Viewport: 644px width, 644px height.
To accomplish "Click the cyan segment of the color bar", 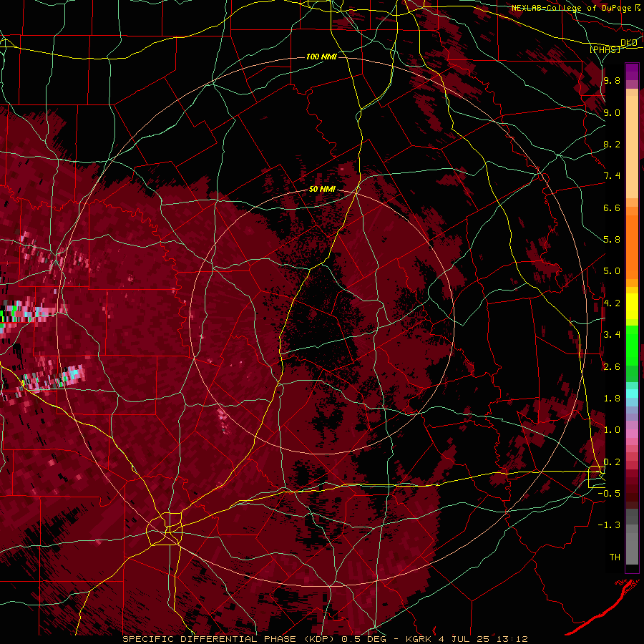I will [x=632, y=394].
